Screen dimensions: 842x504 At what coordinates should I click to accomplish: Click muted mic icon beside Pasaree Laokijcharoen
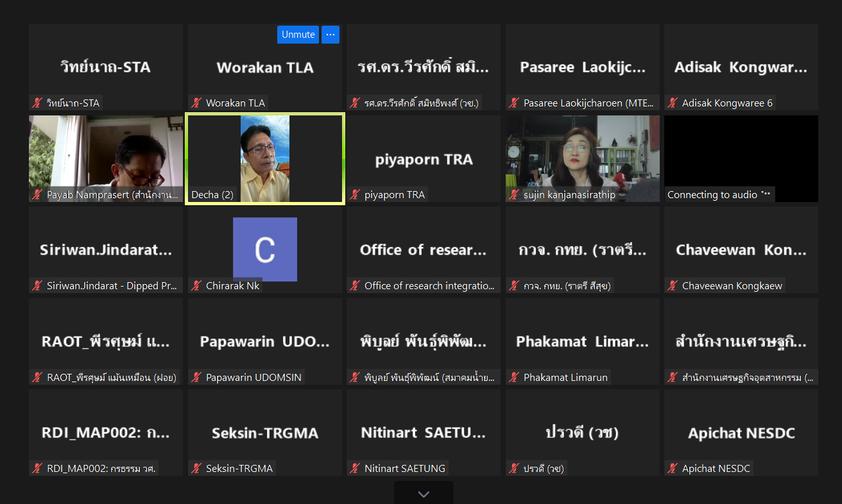pos(515,103)
